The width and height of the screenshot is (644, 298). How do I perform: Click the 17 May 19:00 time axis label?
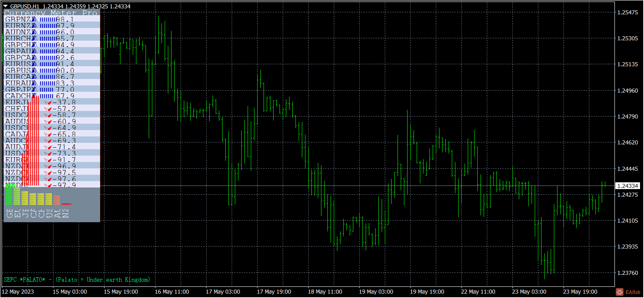[x=274, y=292]
